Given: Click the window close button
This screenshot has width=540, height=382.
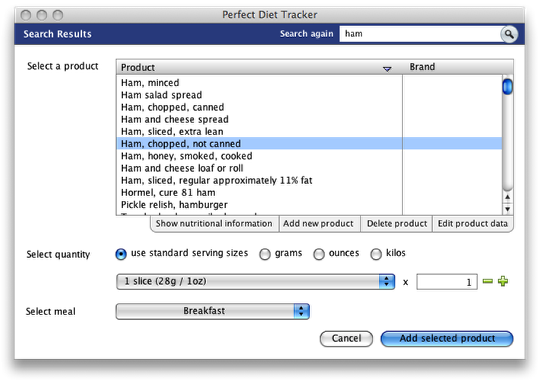Looking at the screenshot, I should (x=26, y=15).
